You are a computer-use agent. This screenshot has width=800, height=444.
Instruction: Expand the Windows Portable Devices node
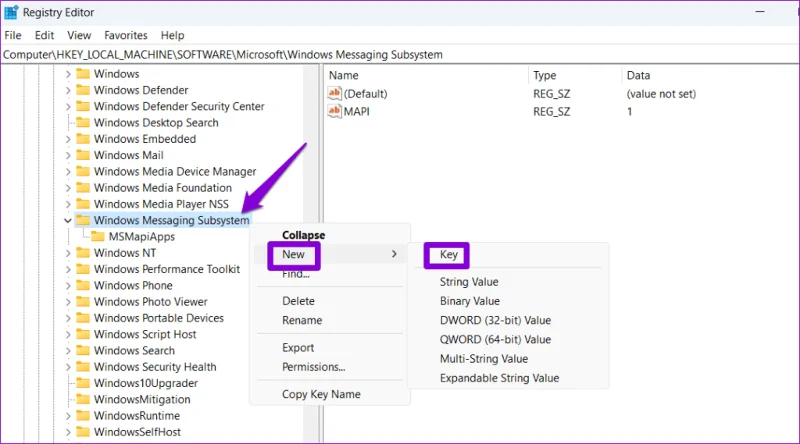coord(68,318)
